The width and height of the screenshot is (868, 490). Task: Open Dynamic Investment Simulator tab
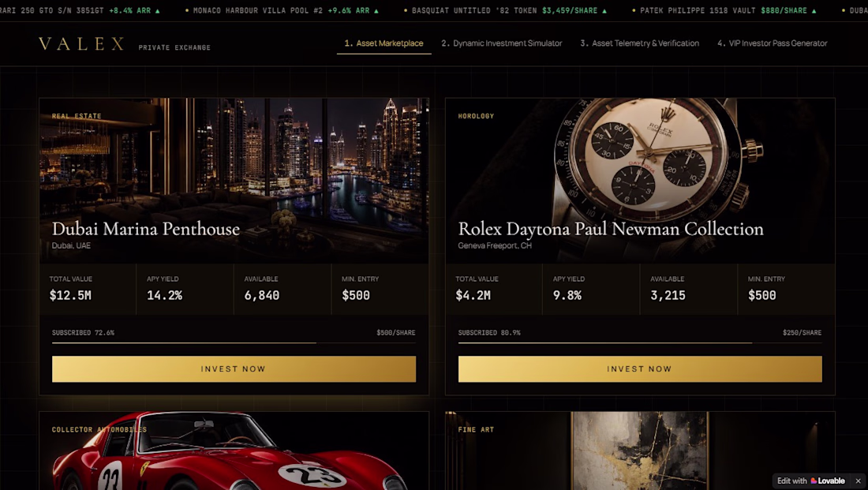tap(502, 43)
